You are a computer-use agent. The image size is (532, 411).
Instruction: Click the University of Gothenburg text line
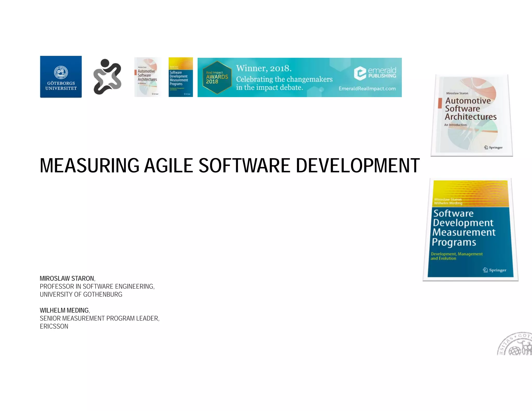81,294
